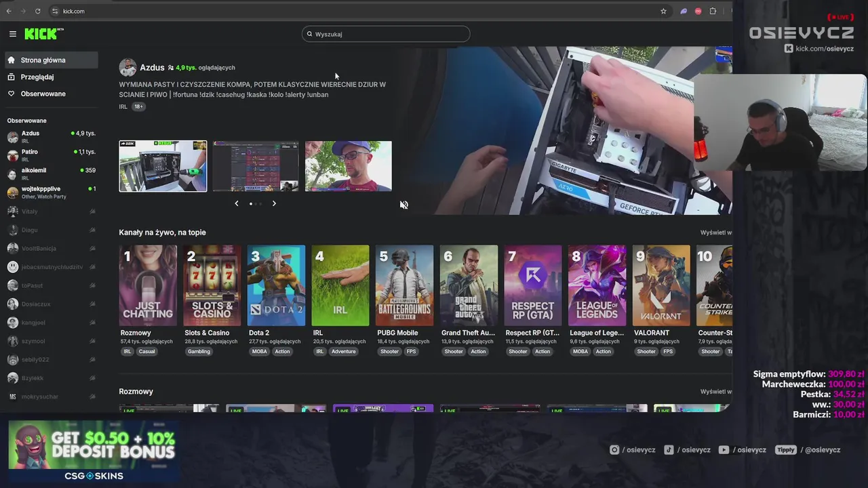The width and height of the screenshot is (868, 488).
Task: Bookmark this page with the star icon
Action: pyautogui.click(x=663, y=11)
